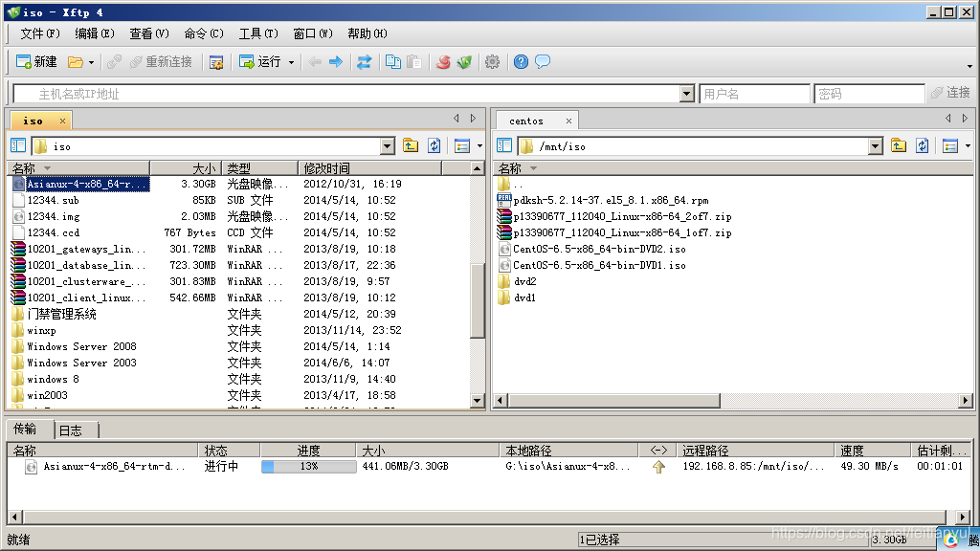980x551 pixels.
Task: Expand the local path iso dropdown
Action: point(388,146)
